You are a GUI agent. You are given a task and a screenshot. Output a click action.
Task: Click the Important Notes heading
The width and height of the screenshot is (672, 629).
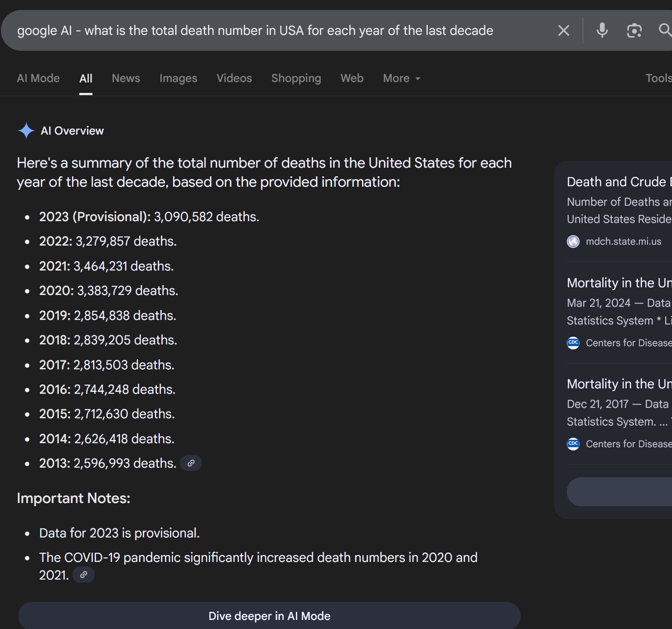(73, 498)
